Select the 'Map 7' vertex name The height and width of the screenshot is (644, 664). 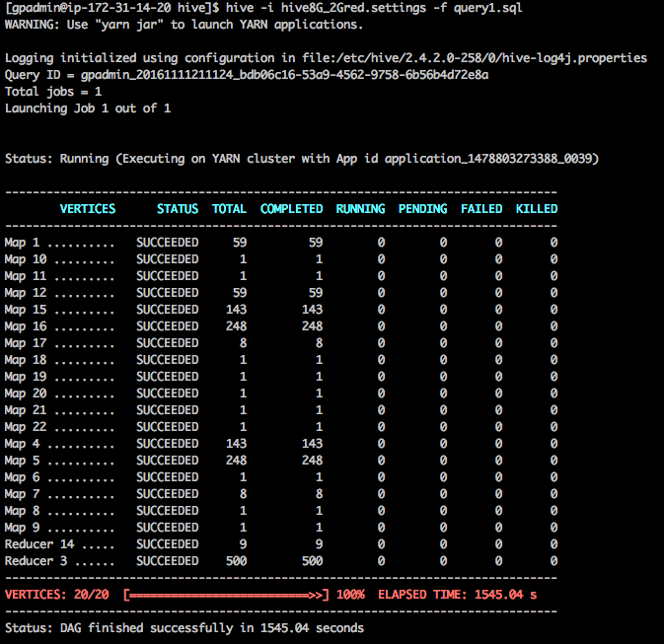click(22, 494)
